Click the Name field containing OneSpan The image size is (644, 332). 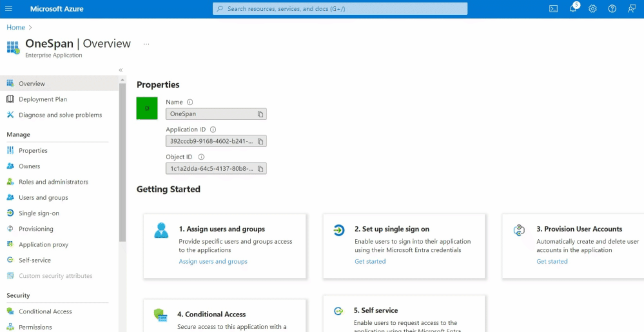pos(216,114)
